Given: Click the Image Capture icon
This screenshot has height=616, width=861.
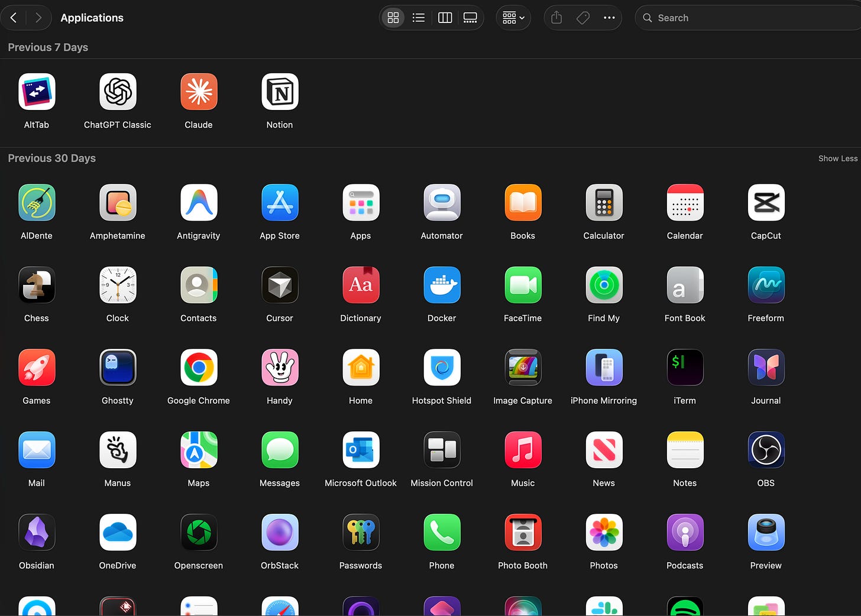Looking at the screenshot, I should click(523, 367).
